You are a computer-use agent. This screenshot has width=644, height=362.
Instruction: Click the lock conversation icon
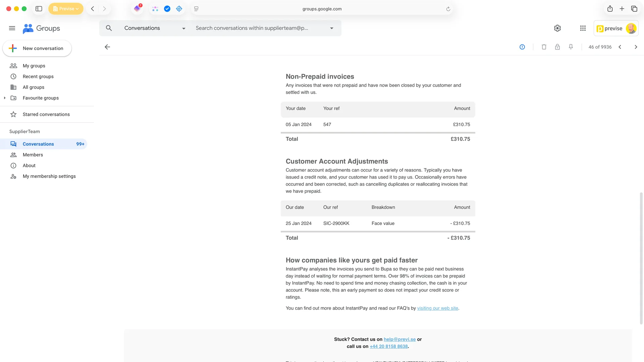557,47
